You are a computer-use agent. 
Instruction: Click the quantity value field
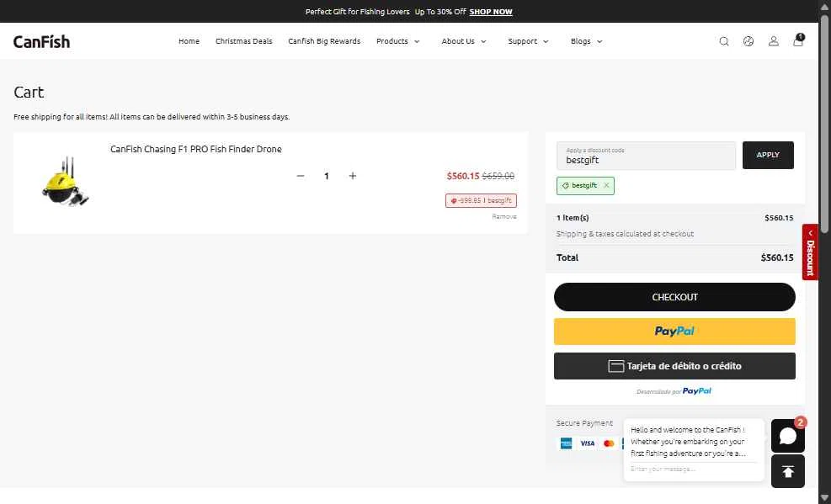click(327, 176)
